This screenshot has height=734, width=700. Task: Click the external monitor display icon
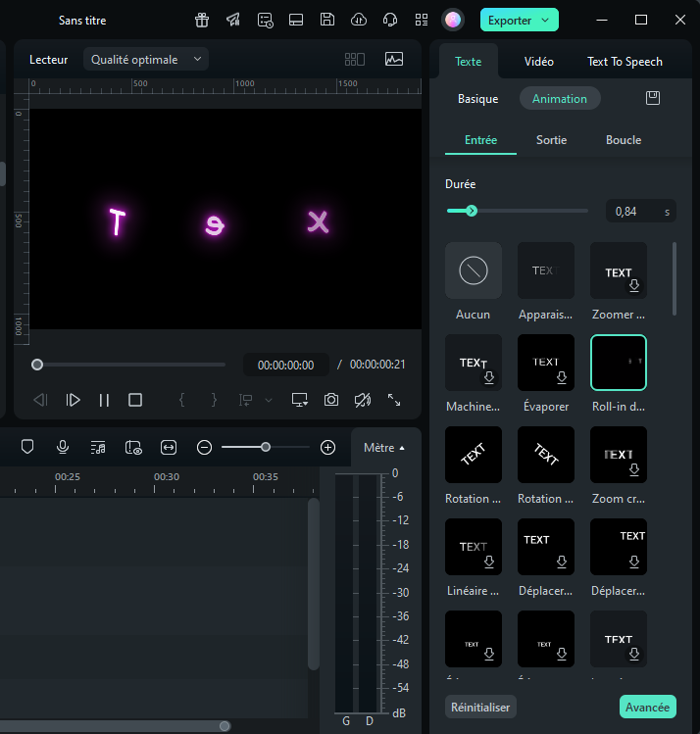click(x=300, y=400)
